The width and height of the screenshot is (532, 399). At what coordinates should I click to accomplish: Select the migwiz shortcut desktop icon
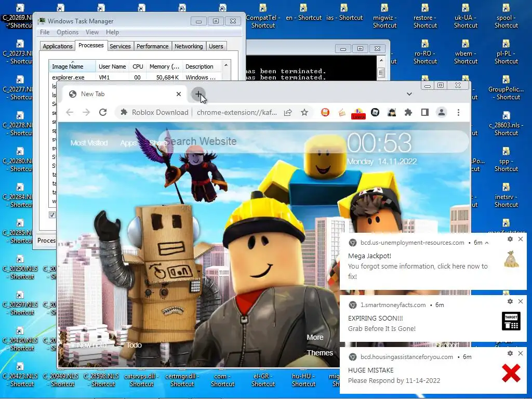point(384,16)
